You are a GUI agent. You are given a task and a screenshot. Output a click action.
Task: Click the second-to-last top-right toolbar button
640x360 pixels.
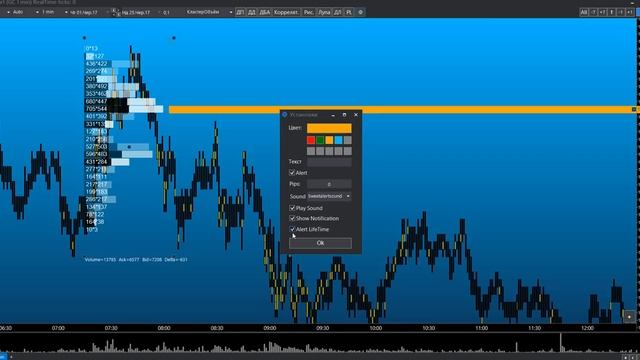[x=621, y=12]
